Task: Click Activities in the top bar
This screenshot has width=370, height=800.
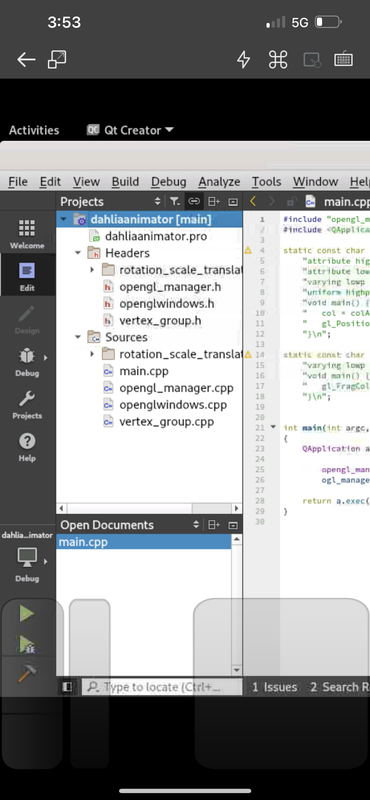Action: coord(34,130)
